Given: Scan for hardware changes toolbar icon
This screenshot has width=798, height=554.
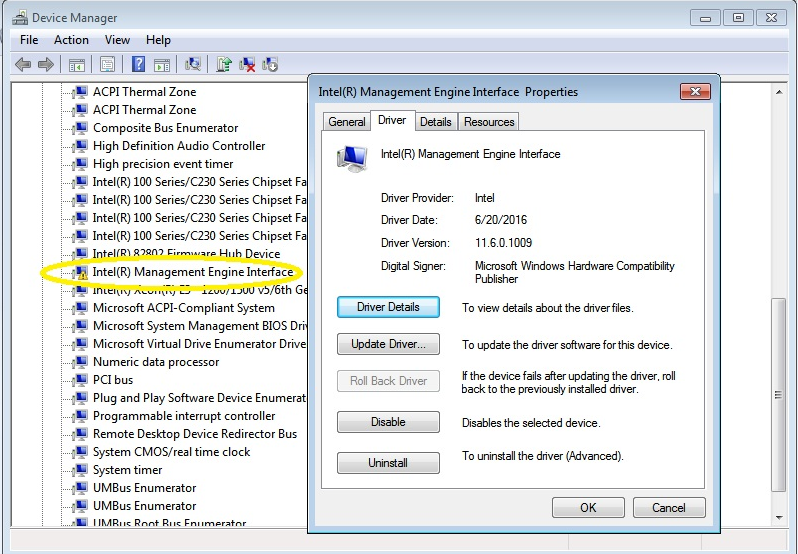Looking at the screenshot, I should pos(192,64).
